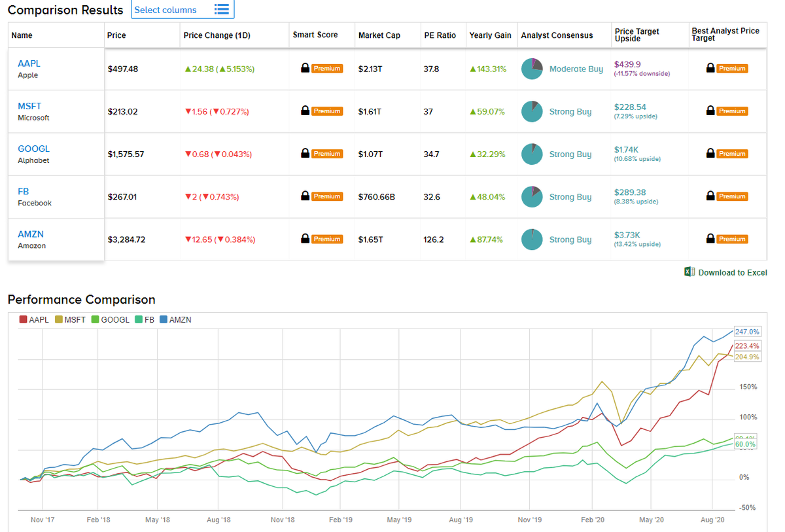Image resolution: width=785 pixels, height=532 pixels.
Task: Toggle the AMZN series in chart legend
Action: pos(176,320)
